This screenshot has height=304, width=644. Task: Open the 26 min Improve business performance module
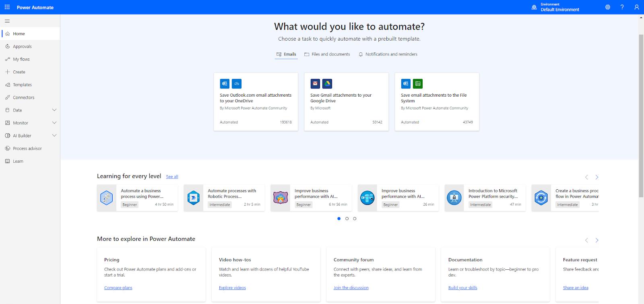tap(398, 198)
